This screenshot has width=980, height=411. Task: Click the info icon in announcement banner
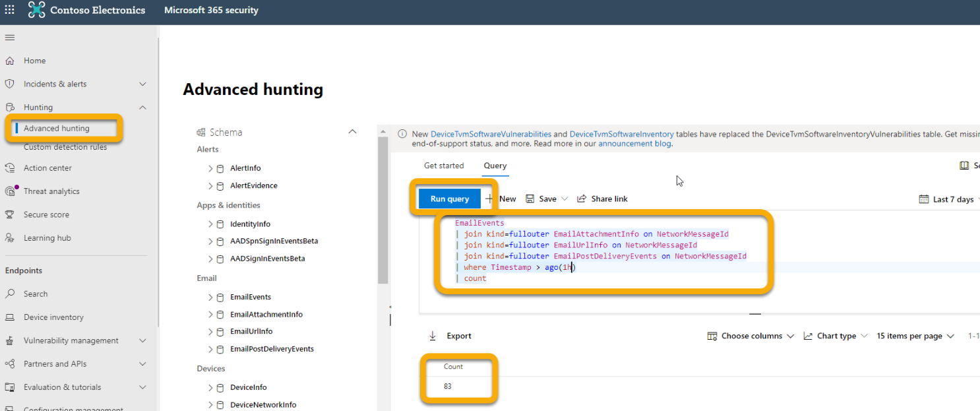(402, 134)
